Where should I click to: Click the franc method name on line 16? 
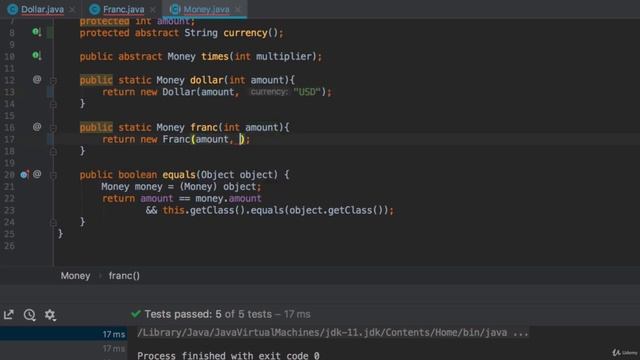pos(204,127)
